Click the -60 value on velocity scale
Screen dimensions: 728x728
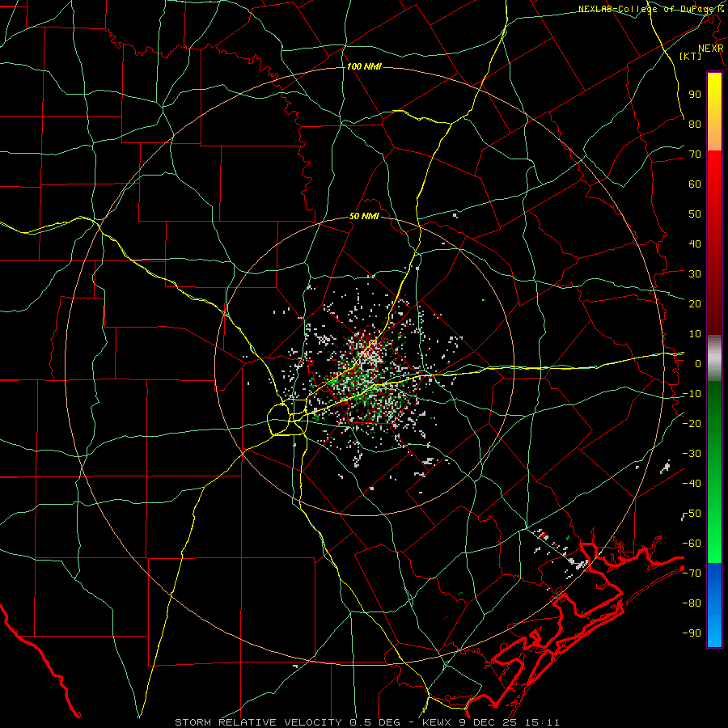(x=692, y=544)
